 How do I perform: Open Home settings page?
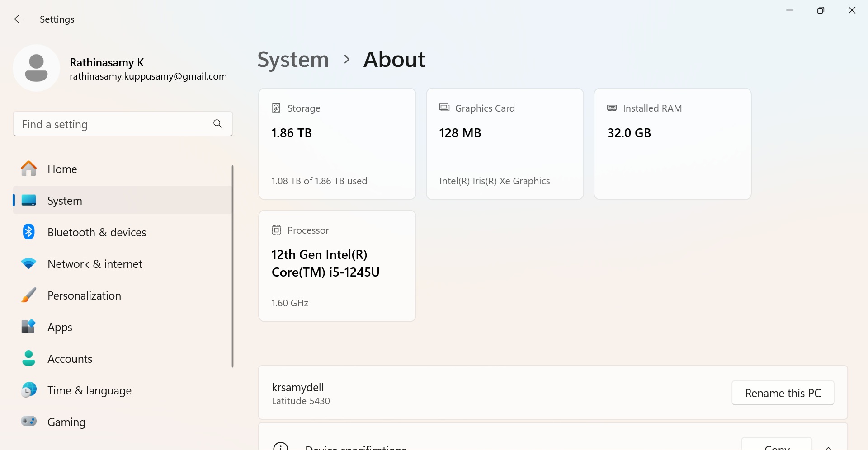(x=123, y=169)
